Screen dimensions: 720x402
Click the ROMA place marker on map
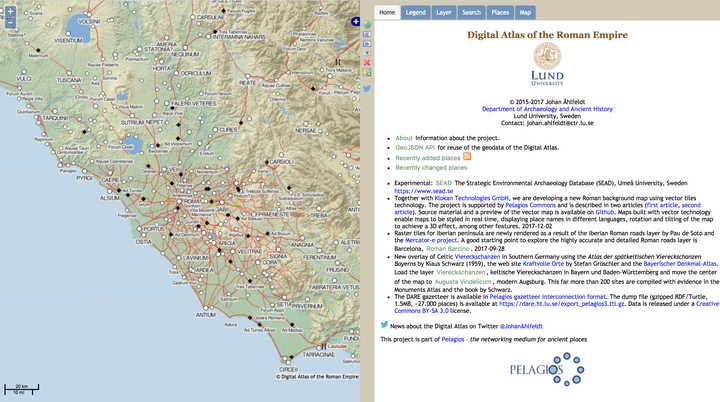178,201
